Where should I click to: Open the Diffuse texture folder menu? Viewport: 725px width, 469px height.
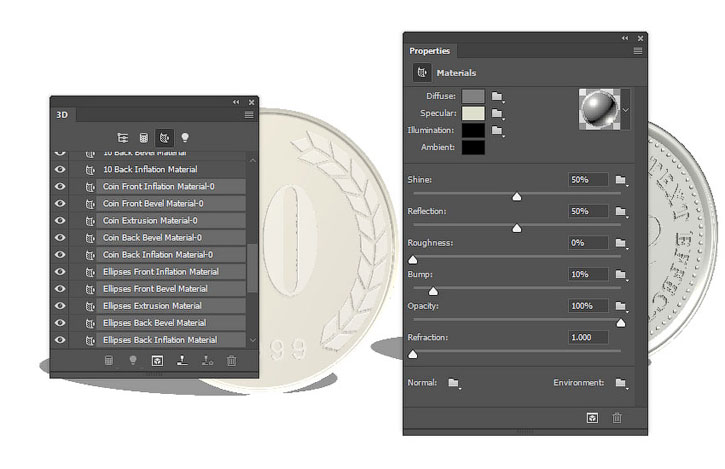point(497,96)
